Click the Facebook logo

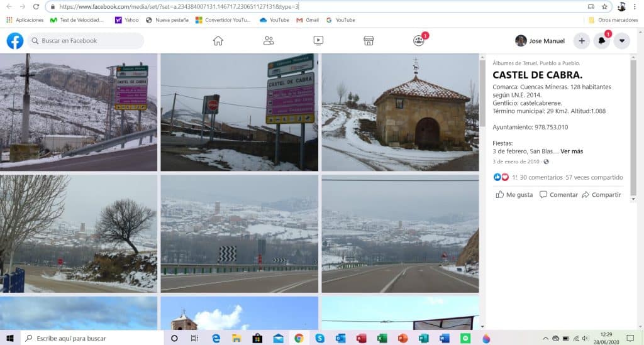point(15,41)
